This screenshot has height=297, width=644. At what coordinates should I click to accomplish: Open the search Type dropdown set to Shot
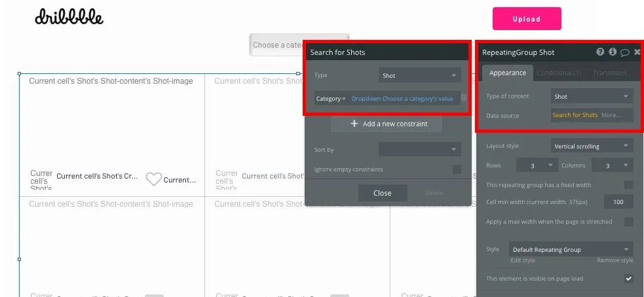(419, 76)
